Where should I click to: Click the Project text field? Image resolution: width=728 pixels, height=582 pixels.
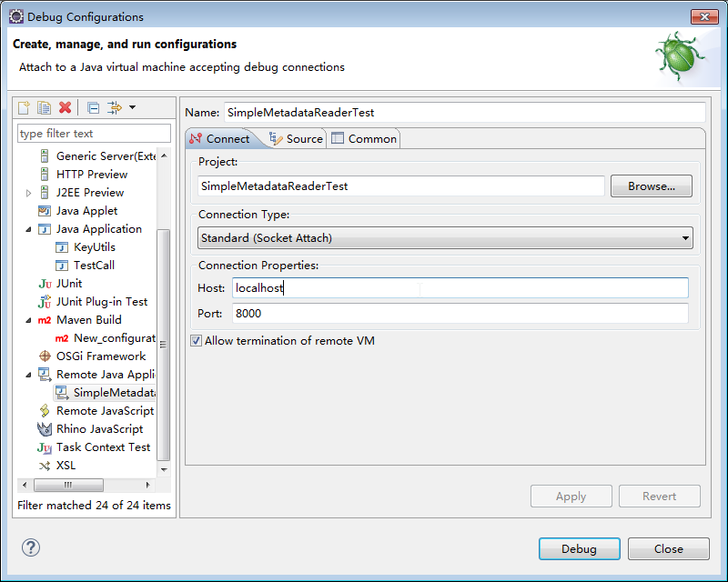coord(401,186)
